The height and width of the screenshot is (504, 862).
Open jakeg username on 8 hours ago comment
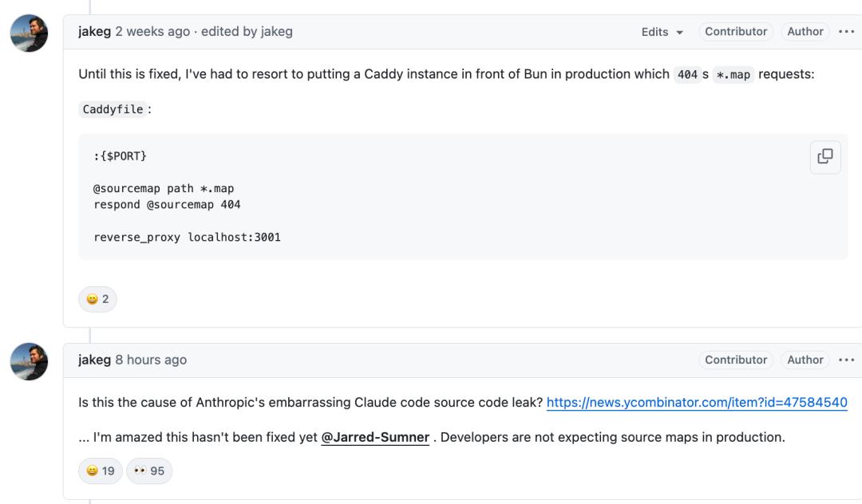(x=94, y=360)
